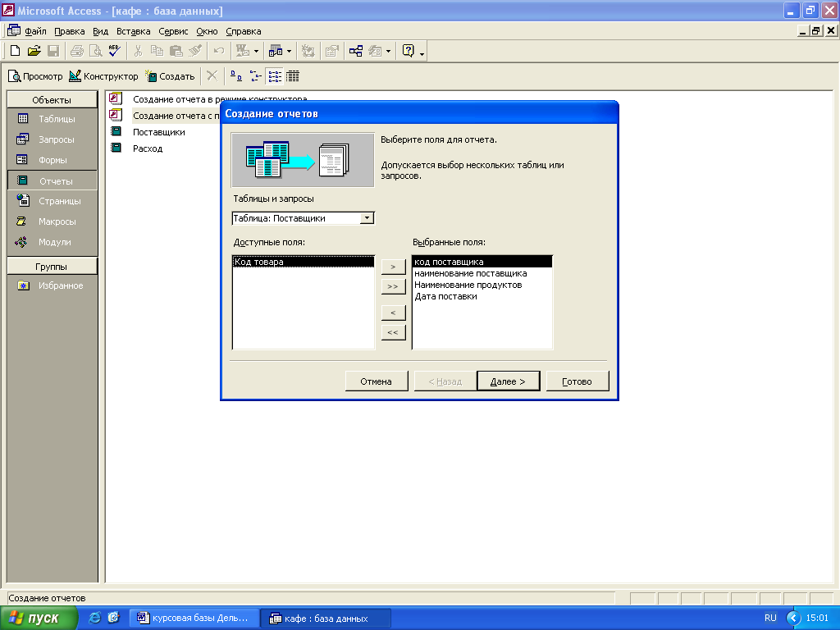Click the Готово button
Viewport: 840px width, 630px height.
click(577, 381)
